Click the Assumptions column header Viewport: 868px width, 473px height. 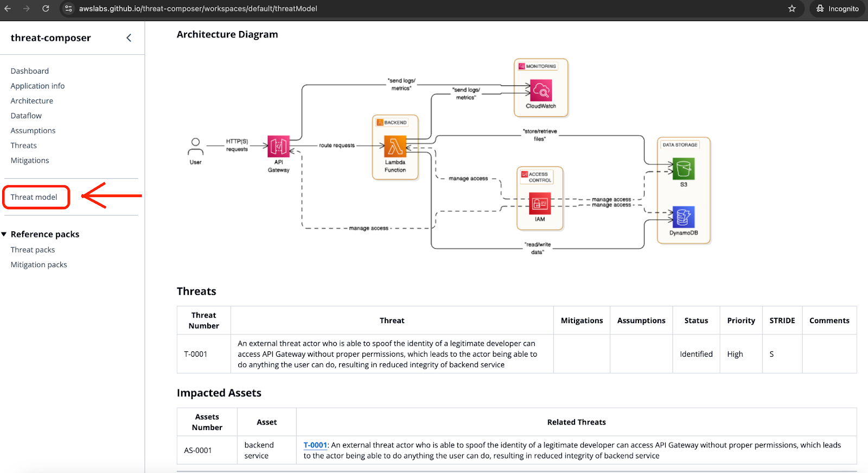click(x=641, y=321)
